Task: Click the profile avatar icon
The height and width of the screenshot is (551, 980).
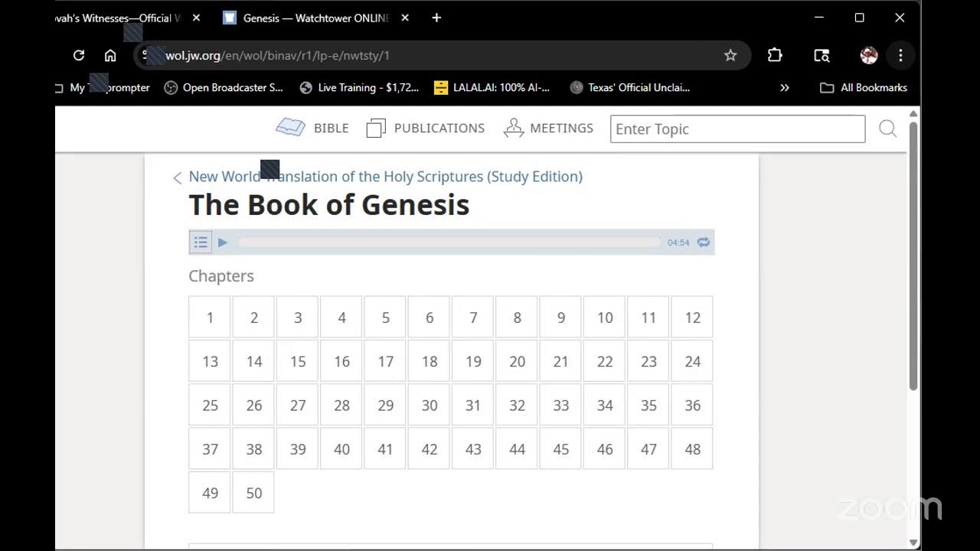Action: point(869,55)
